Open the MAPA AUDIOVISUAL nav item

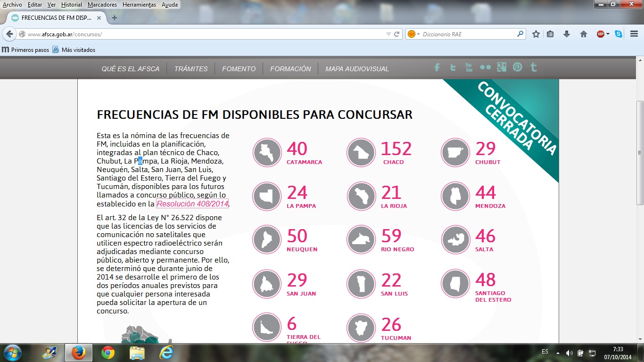click(x=357, y=69)
